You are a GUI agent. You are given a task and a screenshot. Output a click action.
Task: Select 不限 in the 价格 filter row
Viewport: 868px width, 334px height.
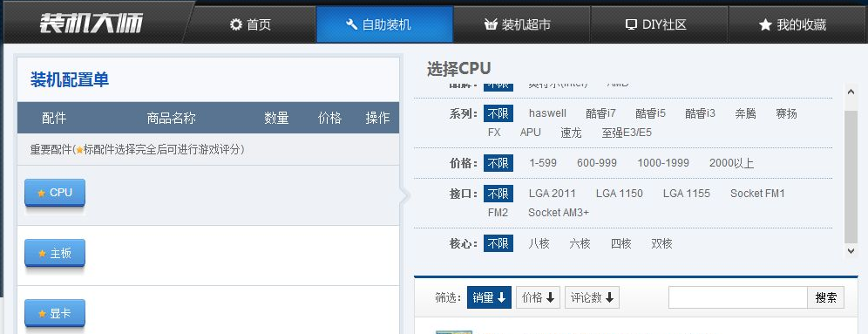(498, 163)
